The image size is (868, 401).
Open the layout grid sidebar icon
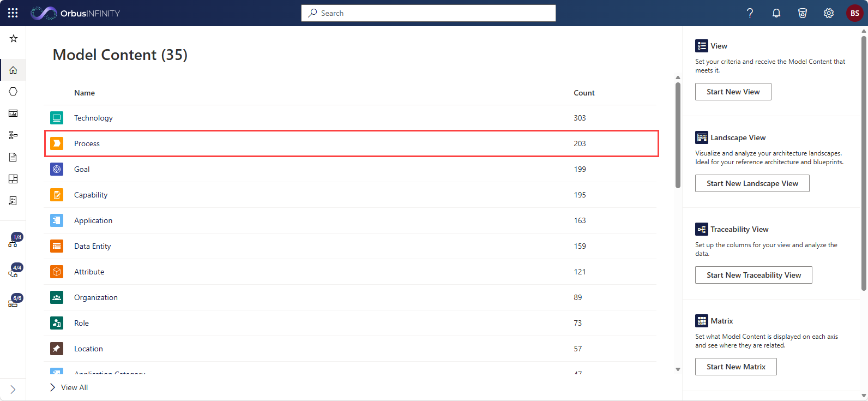click(x=13, y=179)
